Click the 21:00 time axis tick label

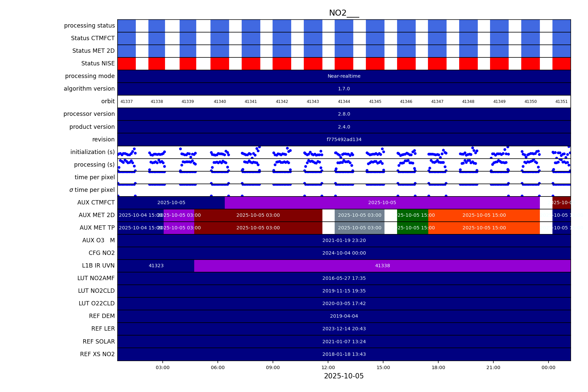[493, 367]
